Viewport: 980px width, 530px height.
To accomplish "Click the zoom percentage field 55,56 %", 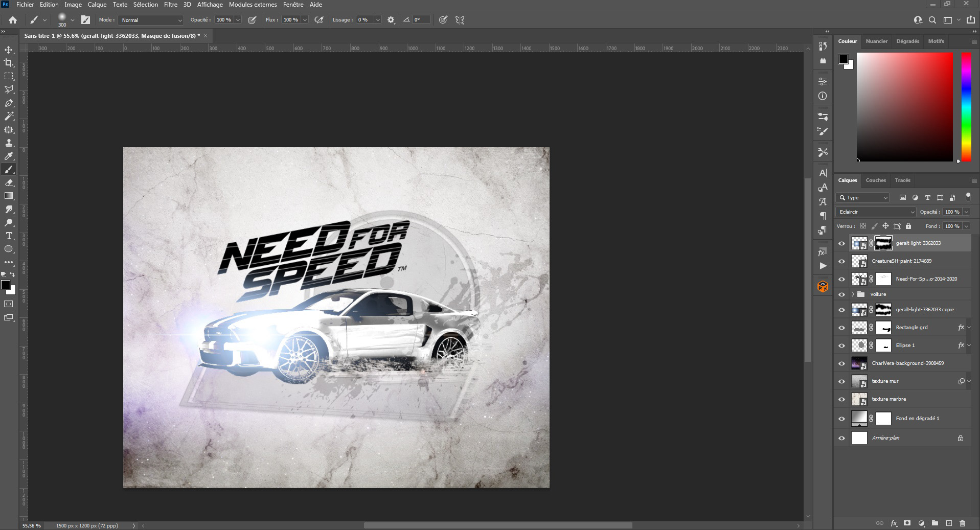I will pyautogui.click(x=31, y=525).
